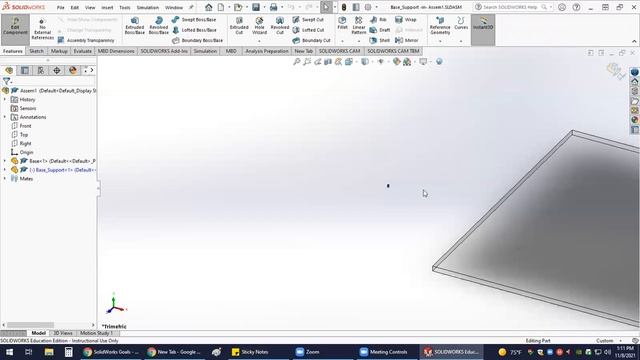Open Tools menu

(124, 8)
